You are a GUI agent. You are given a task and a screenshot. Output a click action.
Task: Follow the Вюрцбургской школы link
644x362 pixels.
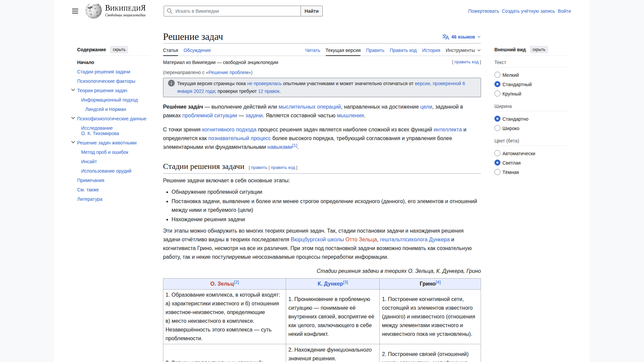[317, 239]
